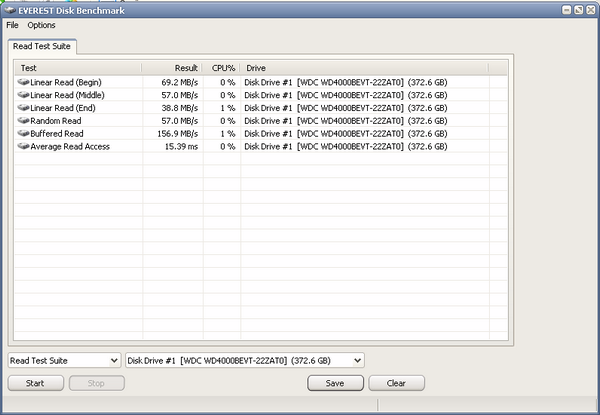
Task: Open the Disk Drive #1 selector dropdown
Action: (245, 360)
